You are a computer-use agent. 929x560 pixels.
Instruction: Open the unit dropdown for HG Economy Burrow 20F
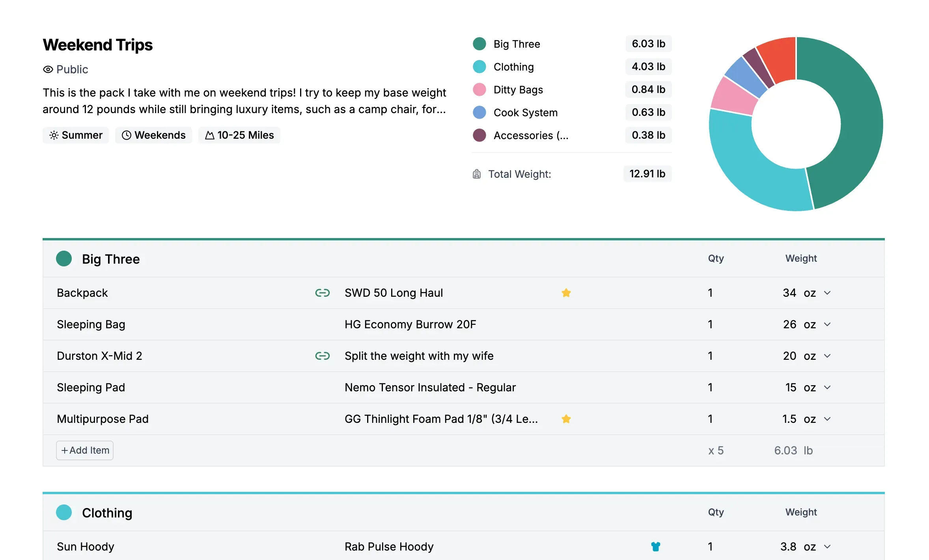827,324
